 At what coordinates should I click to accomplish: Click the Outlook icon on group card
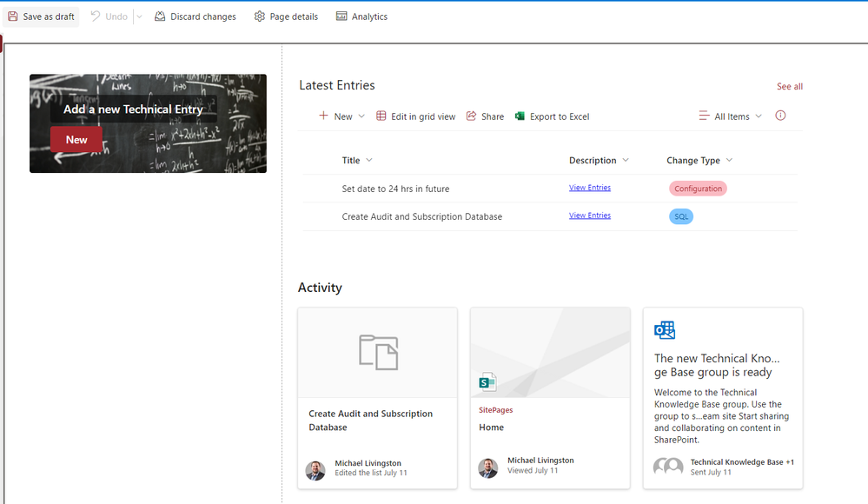click(665, 330)
